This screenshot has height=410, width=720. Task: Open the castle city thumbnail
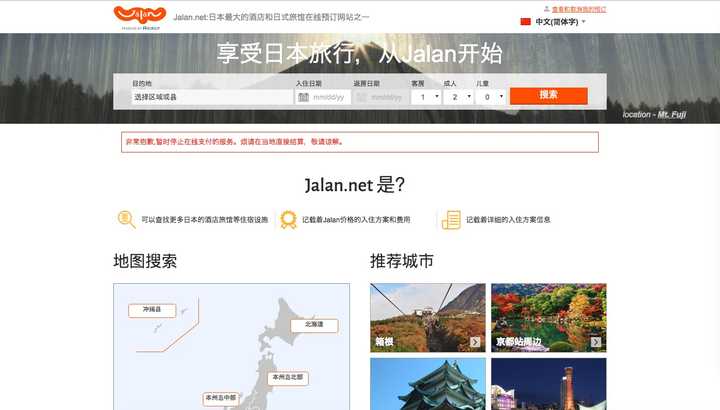[428, 384]
